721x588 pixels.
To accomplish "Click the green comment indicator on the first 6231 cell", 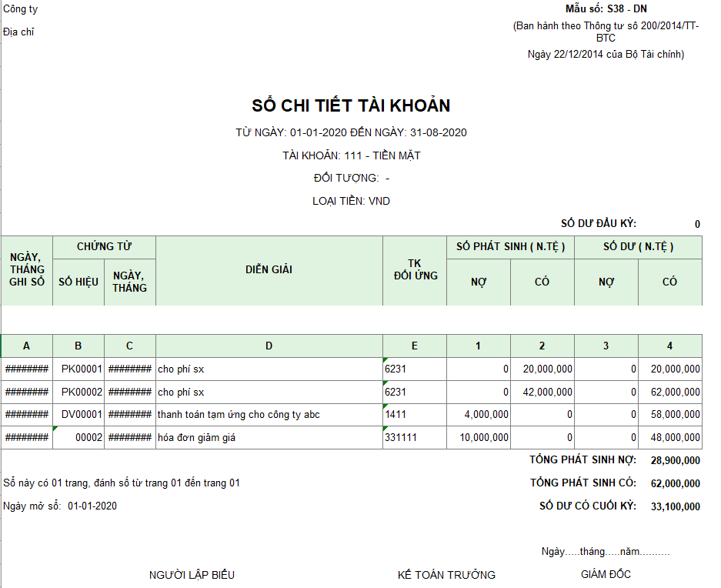I will pos(386,359).
